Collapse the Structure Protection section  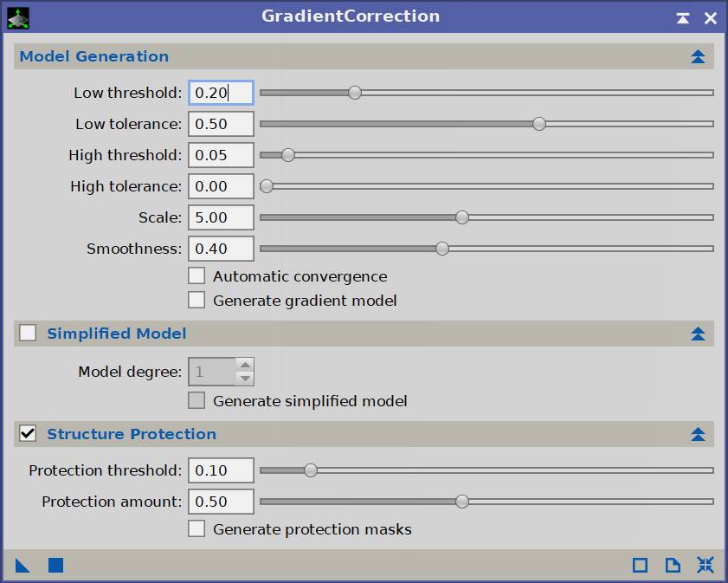(x=698, y=434)
